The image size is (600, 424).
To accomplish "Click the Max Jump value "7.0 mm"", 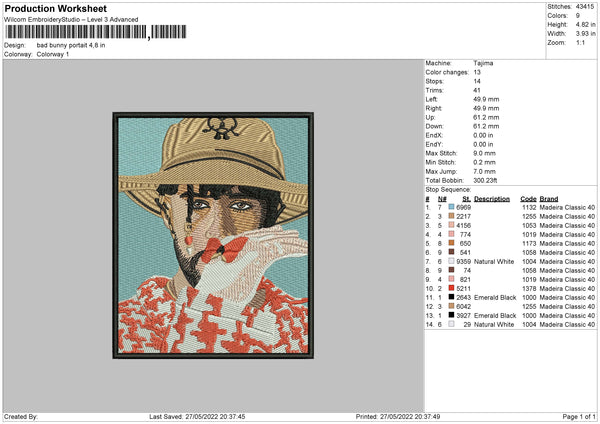I will [484, 171].
